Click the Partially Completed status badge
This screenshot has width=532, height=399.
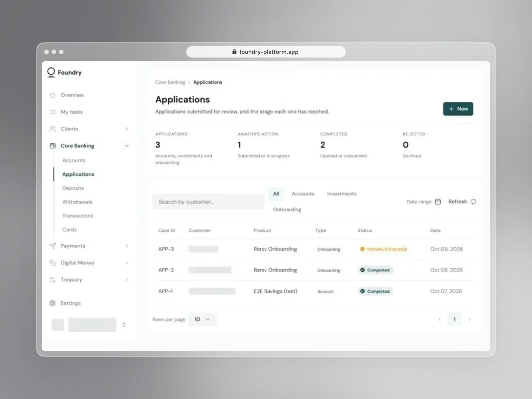[x=383, y=249]
